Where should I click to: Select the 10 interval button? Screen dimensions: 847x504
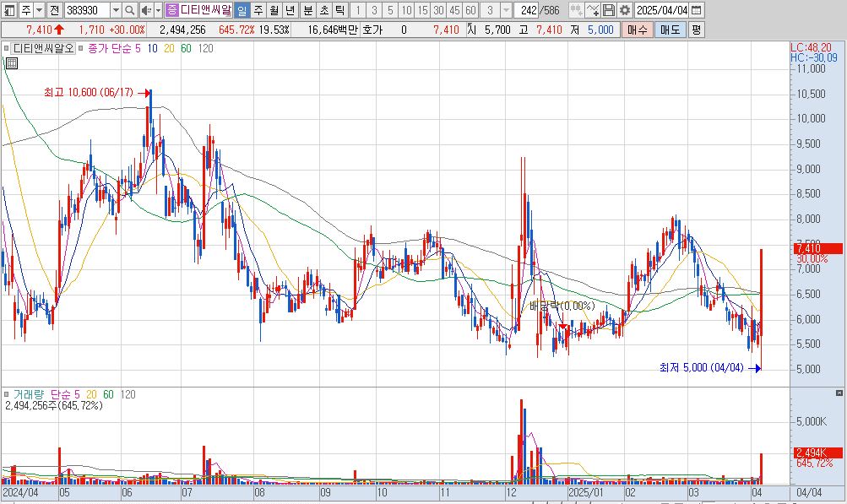tap(406, 10)
